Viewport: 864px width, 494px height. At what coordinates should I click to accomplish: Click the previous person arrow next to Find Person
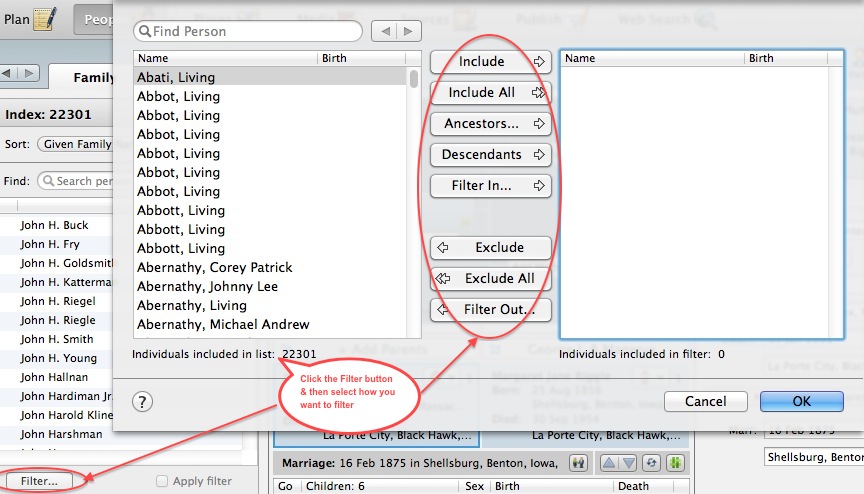click(x=385, y=31)
